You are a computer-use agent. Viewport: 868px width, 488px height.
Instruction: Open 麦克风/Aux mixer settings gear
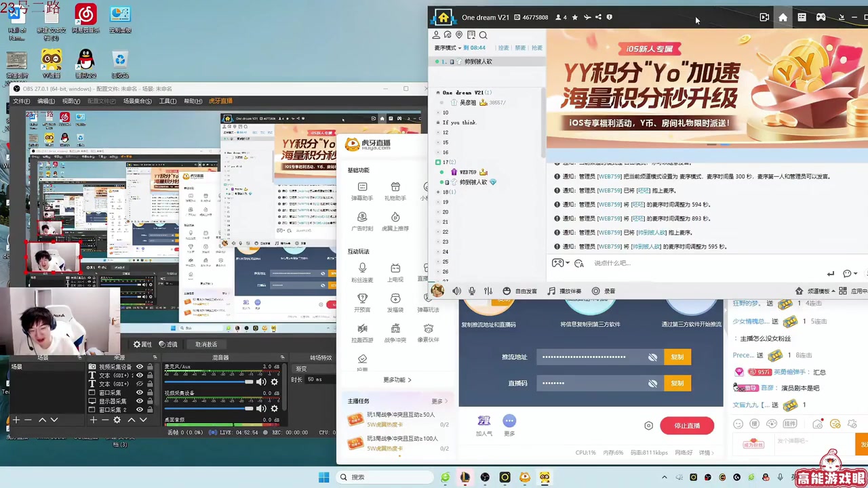(x=275, y=382)
